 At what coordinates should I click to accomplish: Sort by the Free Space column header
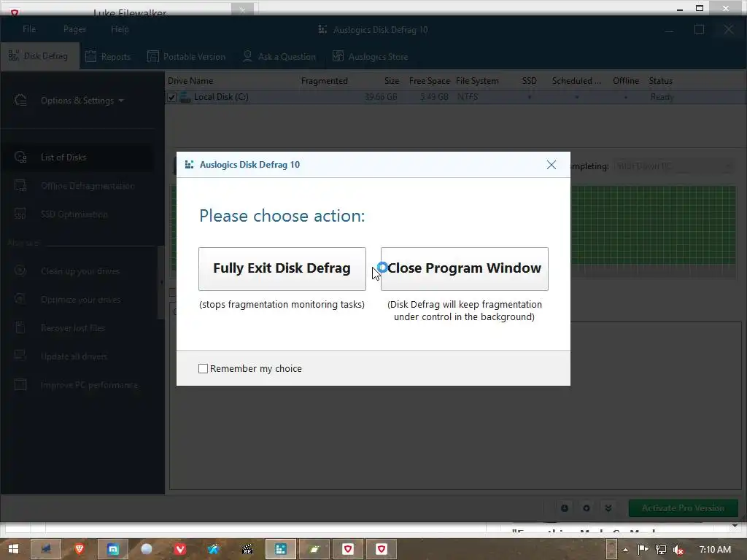pyautogui.click(x=429, y=81)
